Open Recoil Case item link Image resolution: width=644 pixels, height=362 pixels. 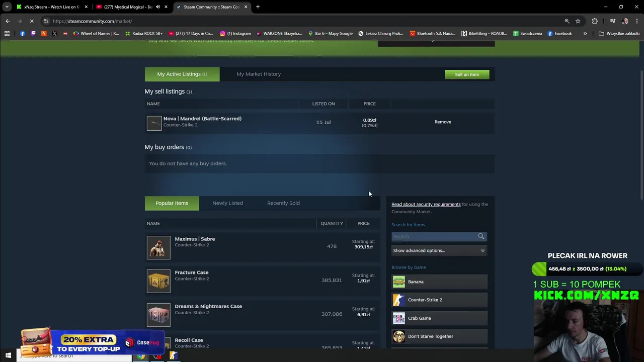189,340
